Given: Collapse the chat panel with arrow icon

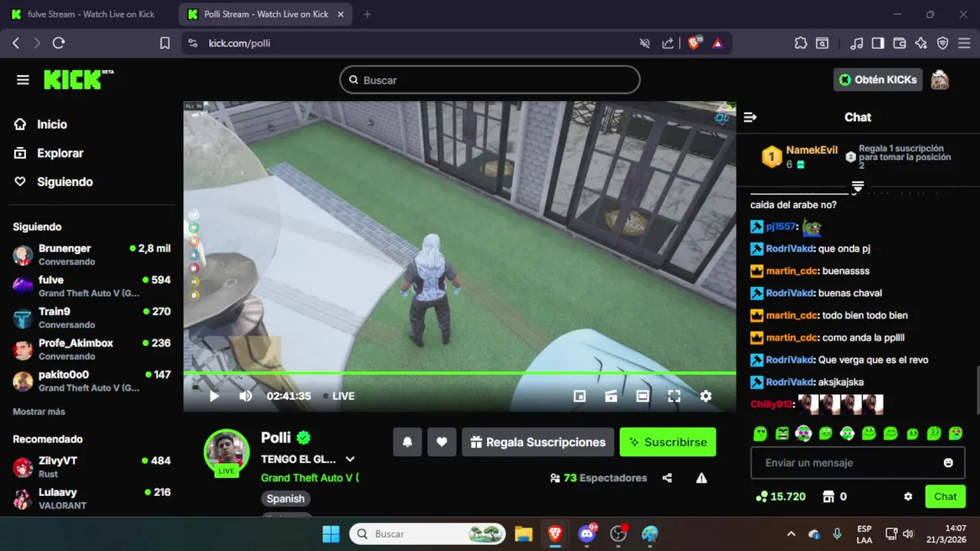Looking at the screenshot, I should [x=750, y=117].
